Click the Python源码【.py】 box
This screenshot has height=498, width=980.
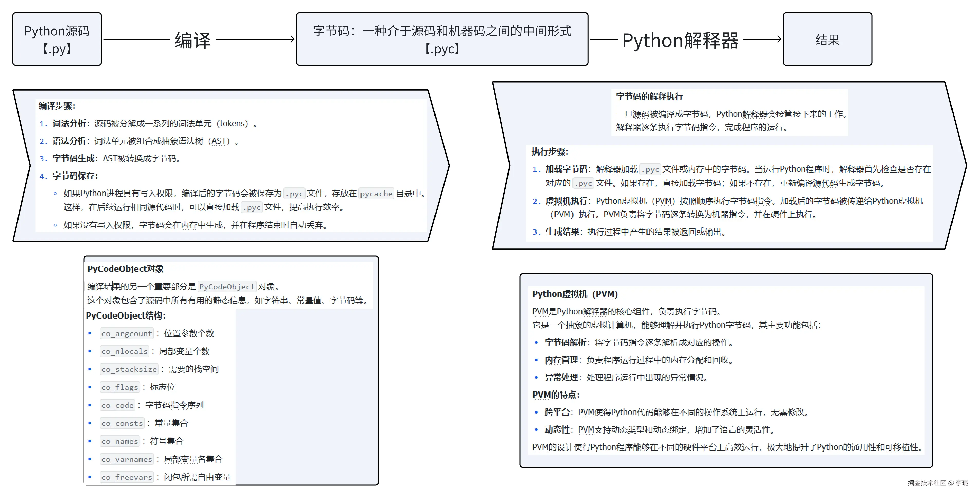click(57, 39)
